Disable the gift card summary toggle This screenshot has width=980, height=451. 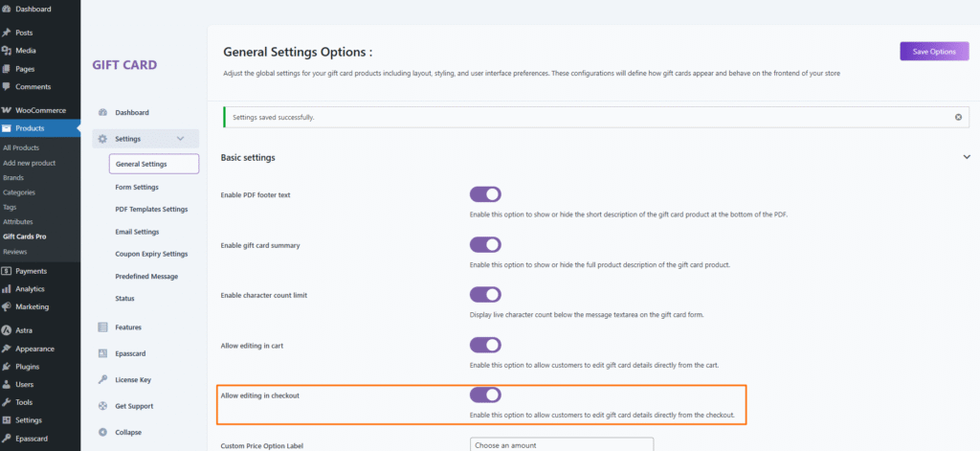(485, 245)
